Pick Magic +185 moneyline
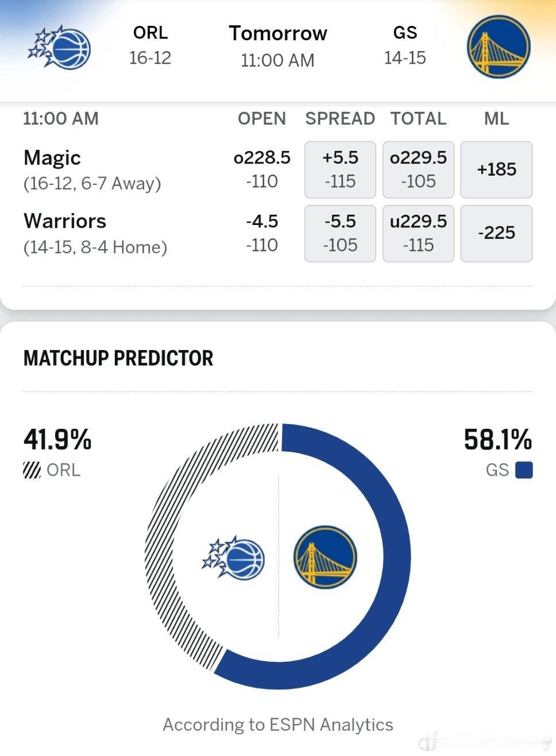Screen dimensions: 556x756 coord(496,169)
